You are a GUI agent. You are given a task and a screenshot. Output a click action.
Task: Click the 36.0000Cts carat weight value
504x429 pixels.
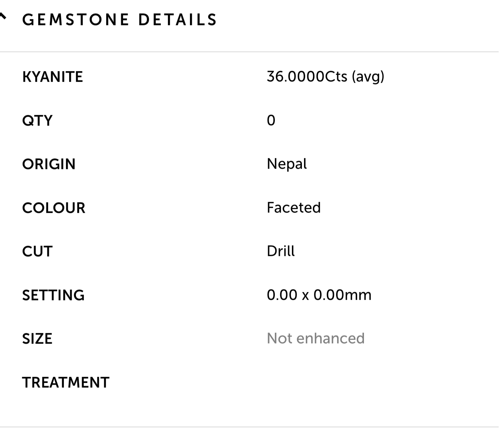[307, 77]
